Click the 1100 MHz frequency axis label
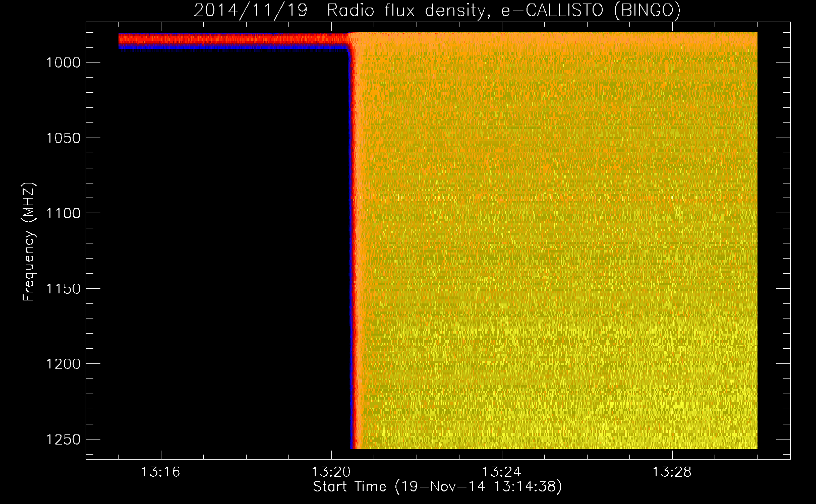Image resolution: width=816 pixels, height=504 pixels. [x=63, y=213]
